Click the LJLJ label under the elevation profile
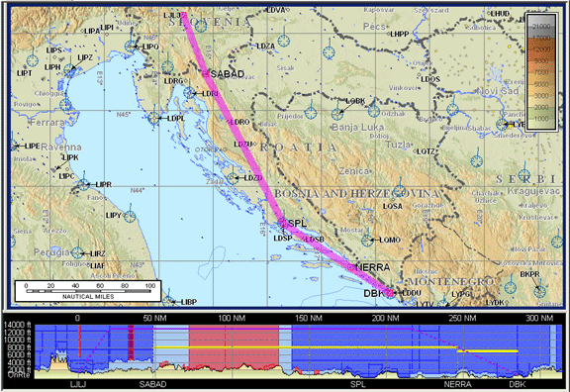This screenshot has width=570, height=392. 78,384
